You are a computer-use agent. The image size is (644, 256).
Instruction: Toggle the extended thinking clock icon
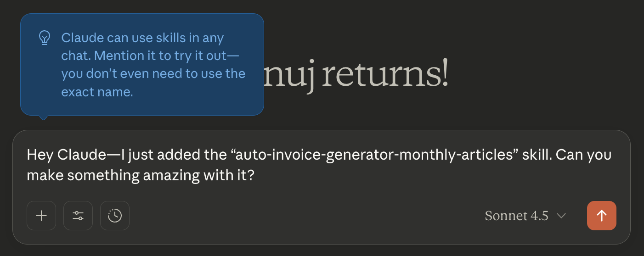[x=115, y=216]
